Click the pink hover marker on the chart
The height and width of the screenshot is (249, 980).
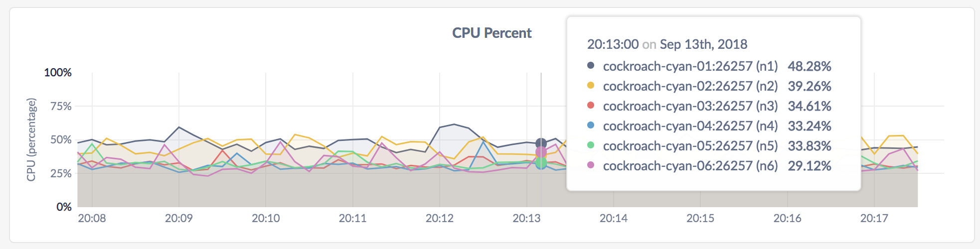[541, 152]
